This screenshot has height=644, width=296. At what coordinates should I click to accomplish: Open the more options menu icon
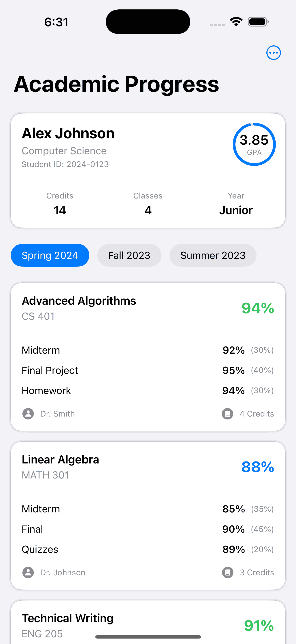pos(274,53)
